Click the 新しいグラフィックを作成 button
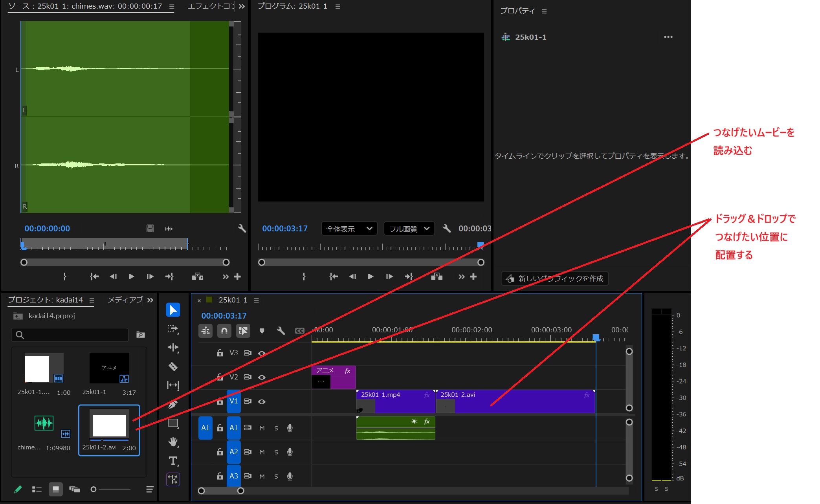820x504 pixels. pos(555,279)
